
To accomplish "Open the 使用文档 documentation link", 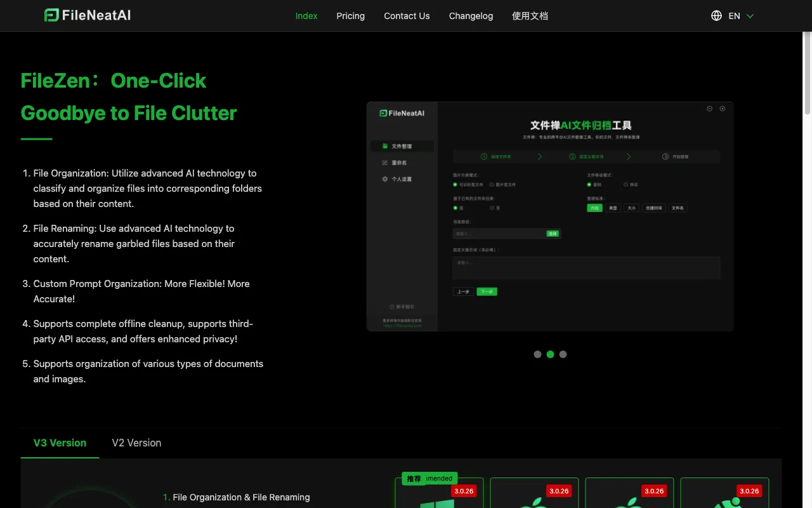I will click(530, 16).
